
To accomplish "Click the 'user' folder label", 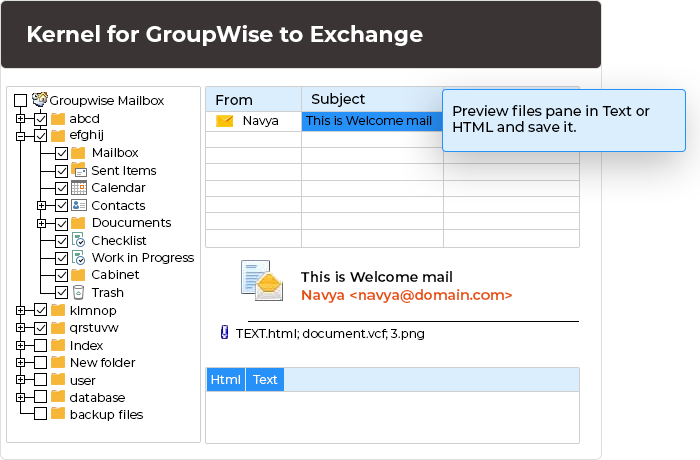I will [x=83, y=381].
